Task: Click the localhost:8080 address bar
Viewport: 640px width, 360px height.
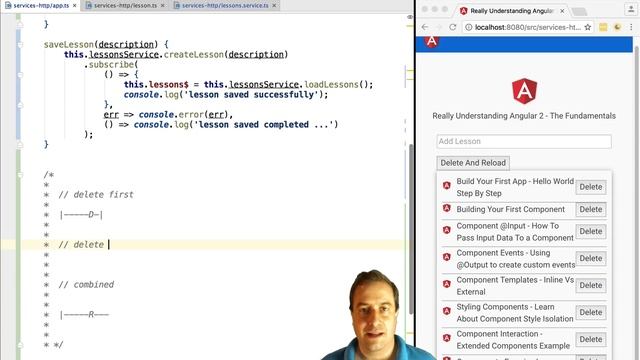Action: [528, 27]
